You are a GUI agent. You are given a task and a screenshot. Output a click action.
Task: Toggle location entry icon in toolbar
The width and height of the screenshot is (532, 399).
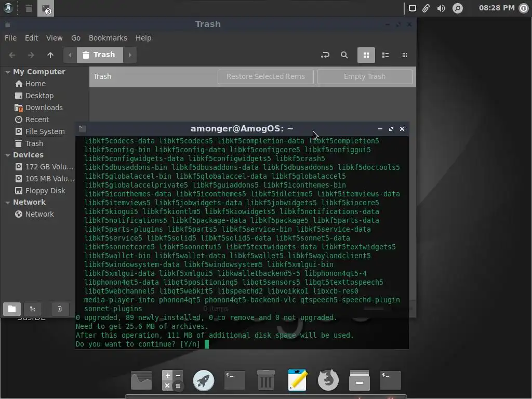pos(325,55)
